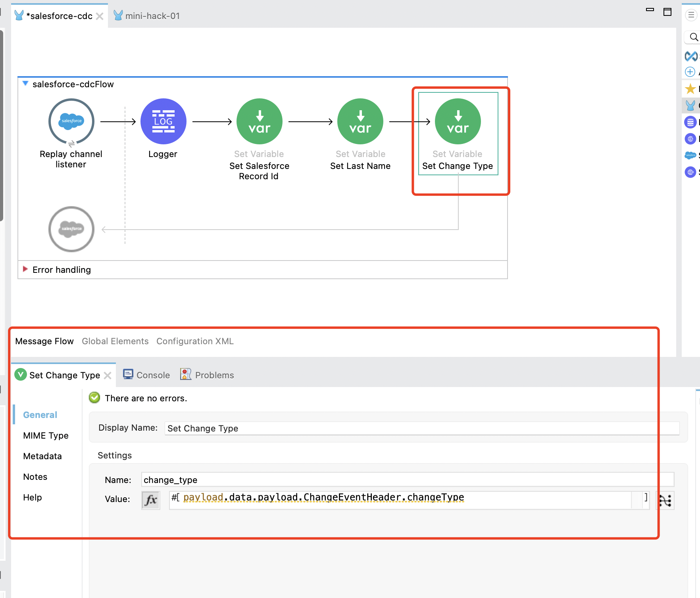Image resolution: width=700 pixels, height=598 pixels.
Task: Select the General settings section
Action: (x=40, y=415)
